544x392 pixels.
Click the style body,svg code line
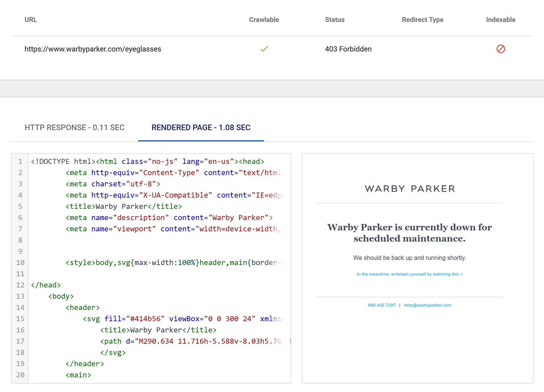[x=176, y=263]
